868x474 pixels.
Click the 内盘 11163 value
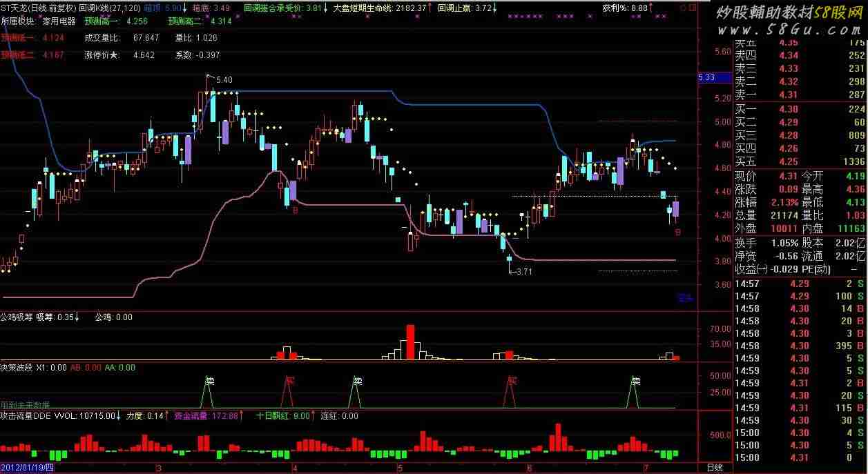(x=833, y=228)
